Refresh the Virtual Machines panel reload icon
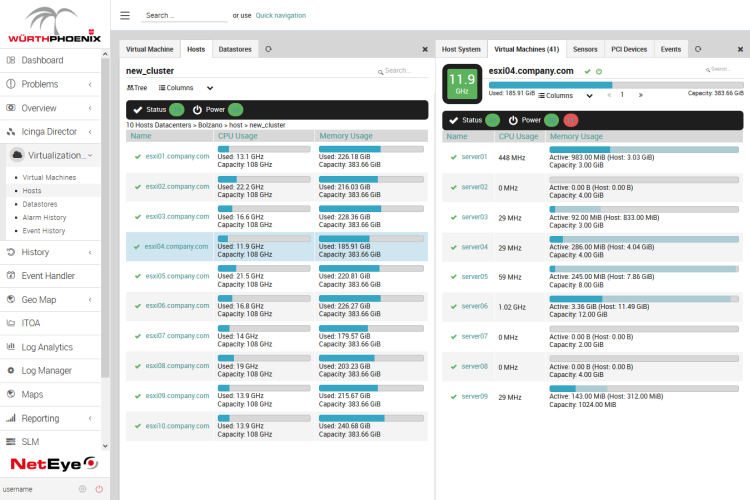The image size is (750, 500). coord(697,48)
